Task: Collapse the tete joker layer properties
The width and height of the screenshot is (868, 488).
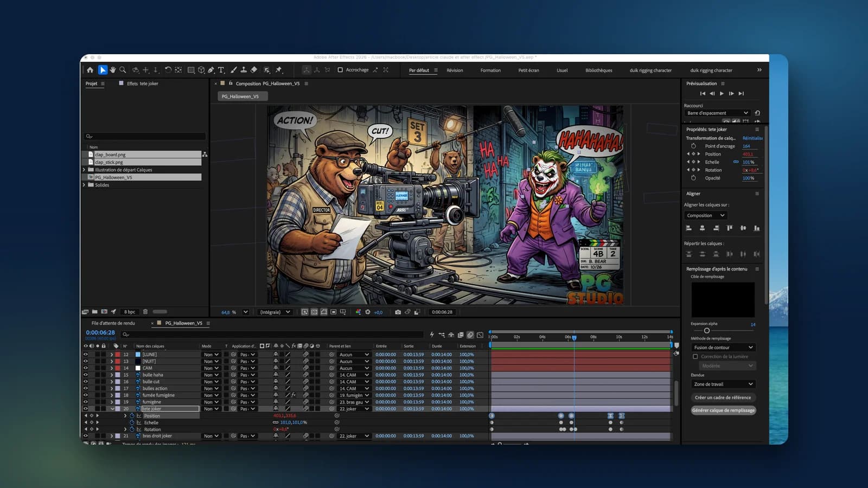Action: pos(112,409)
